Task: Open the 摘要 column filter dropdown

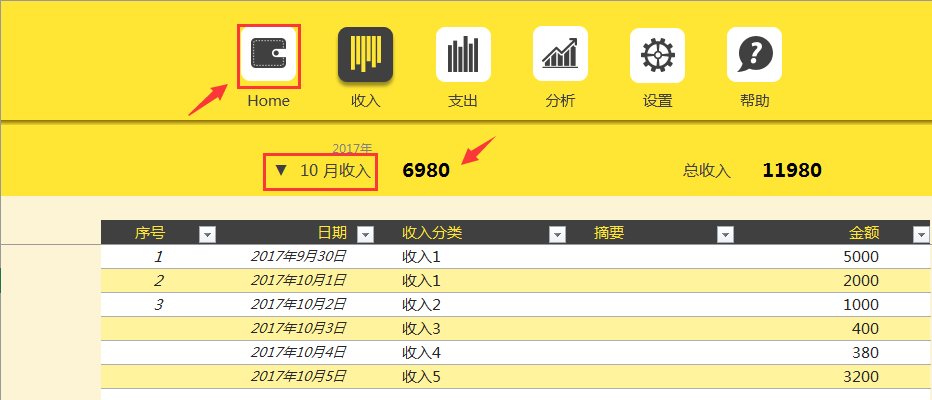Action: point(725,235)
